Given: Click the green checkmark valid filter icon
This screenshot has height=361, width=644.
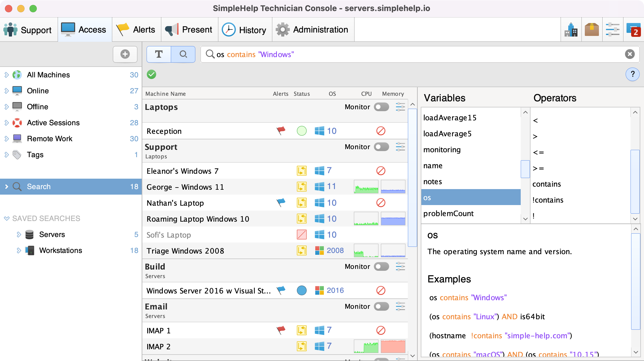Looking at the screenshot, I should coord(151,74).
